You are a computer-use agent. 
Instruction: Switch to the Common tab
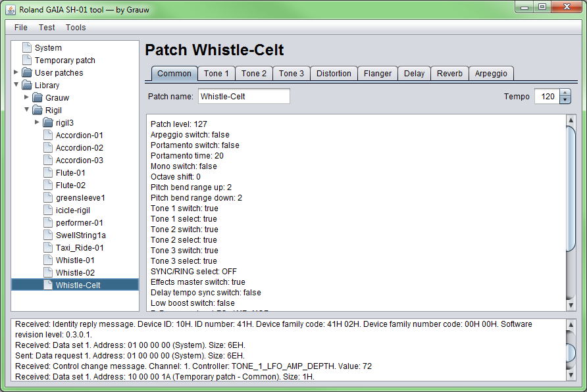[174, 73]
